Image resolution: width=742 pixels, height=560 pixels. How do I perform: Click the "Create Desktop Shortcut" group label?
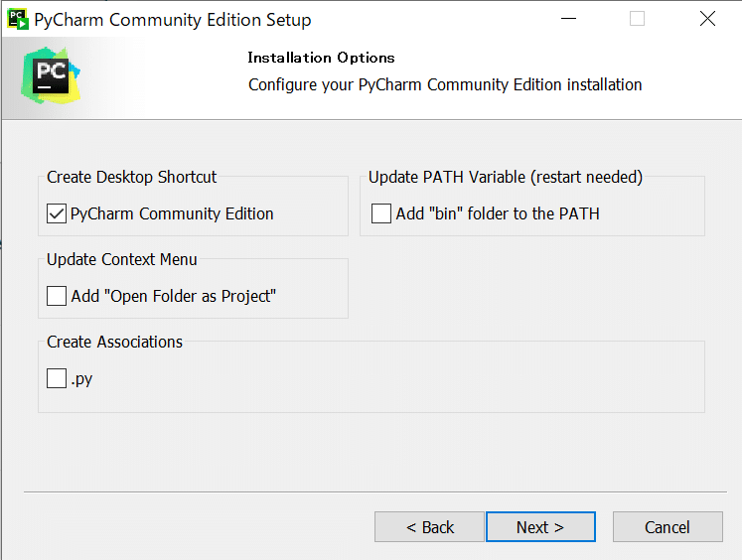(131, 177)
